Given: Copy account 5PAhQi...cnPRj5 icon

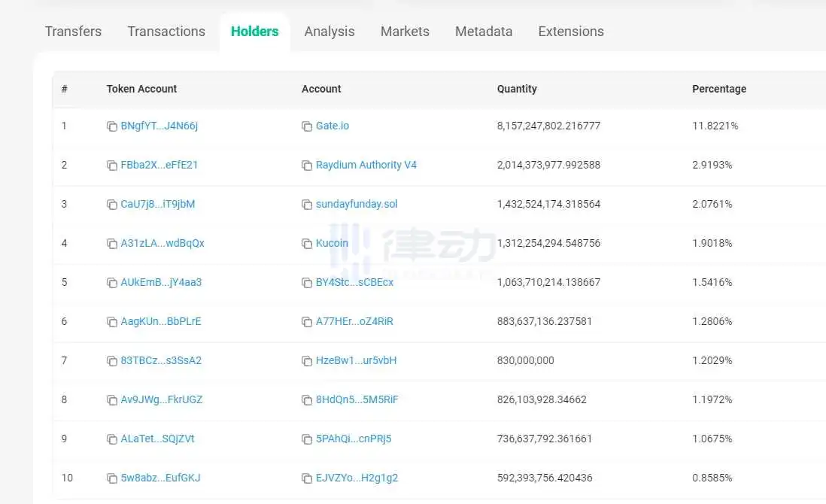Looking at the screenshot, I should coord(307,439).
